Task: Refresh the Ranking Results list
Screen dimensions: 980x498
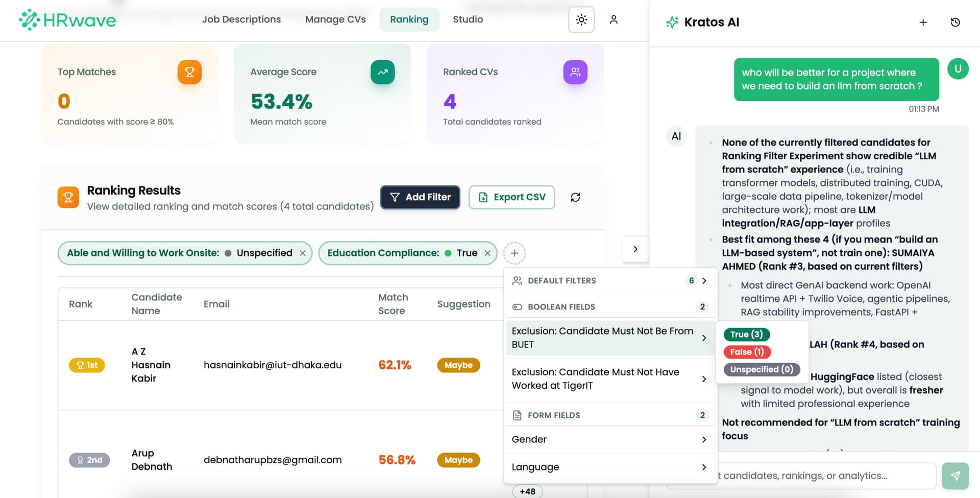Action: coord(576,197)
